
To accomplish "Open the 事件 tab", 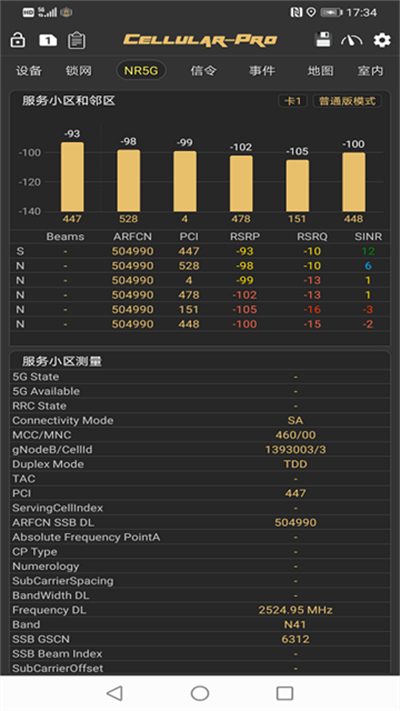I will [262, 71].
